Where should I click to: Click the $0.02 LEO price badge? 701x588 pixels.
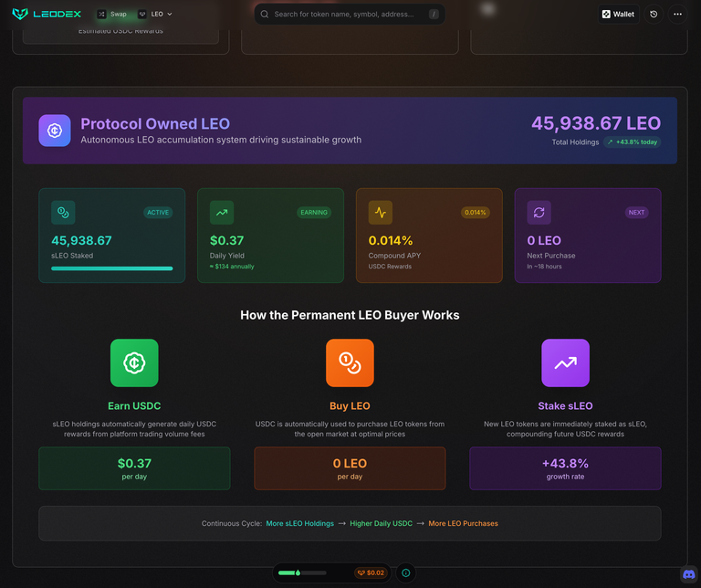tap(371, 572)
